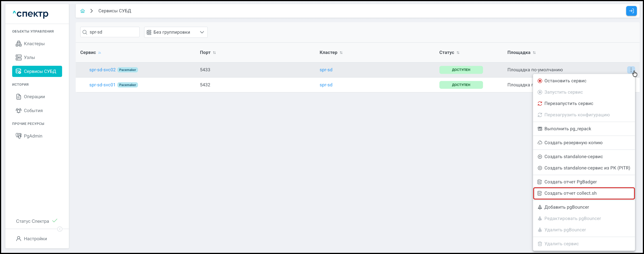The image size is (644, 254).
Task: Click the service search input field
Action: pos(113,32)
